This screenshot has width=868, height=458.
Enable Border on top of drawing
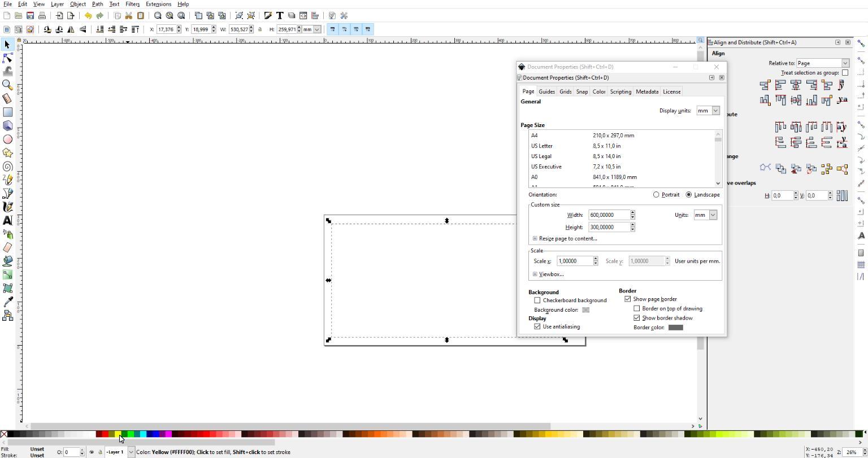point(637,309)
